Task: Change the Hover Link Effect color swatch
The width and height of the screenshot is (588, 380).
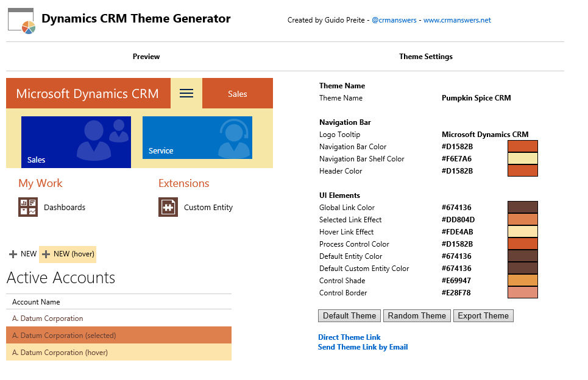Action: tap(523, 232)
